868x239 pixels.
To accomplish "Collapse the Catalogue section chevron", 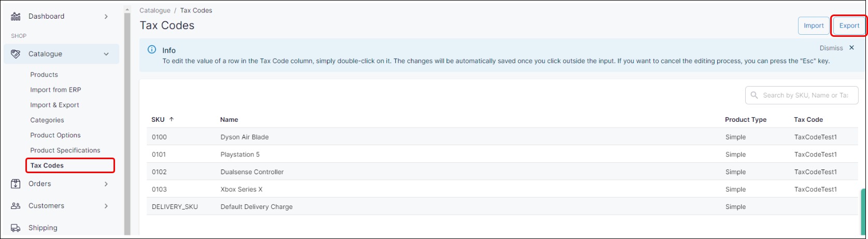I will [x=106, y=54].
